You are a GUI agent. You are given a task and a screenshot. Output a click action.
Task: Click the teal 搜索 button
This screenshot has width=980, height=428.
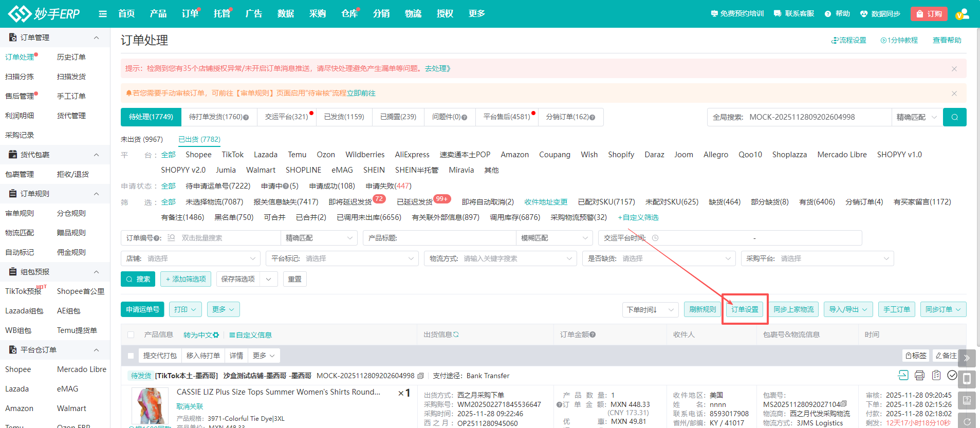[x=138, y=279]
